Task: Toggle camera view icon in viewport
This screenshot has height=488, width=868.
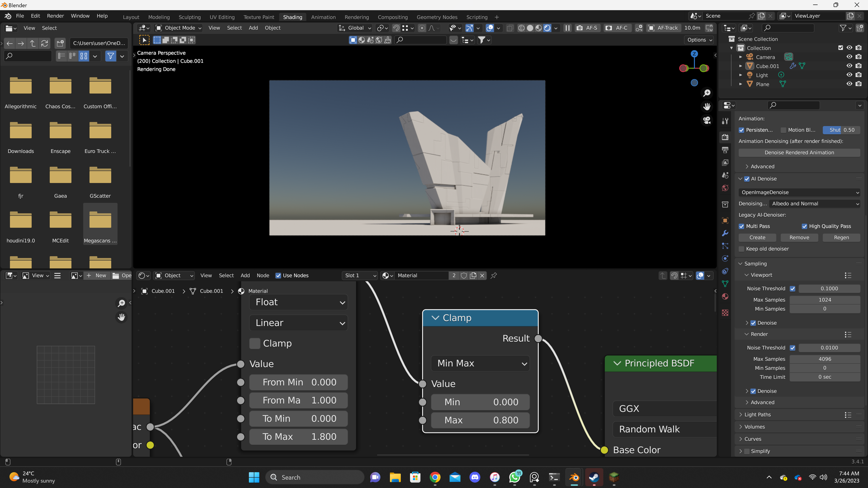Action: click(707, 120)
